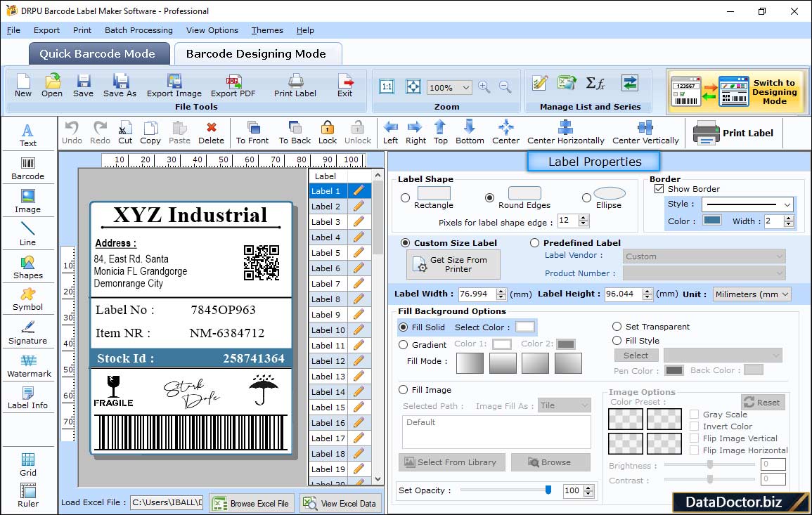Select Set Transparent option
The width and height of the screenshot is (812, 515).
617,327
